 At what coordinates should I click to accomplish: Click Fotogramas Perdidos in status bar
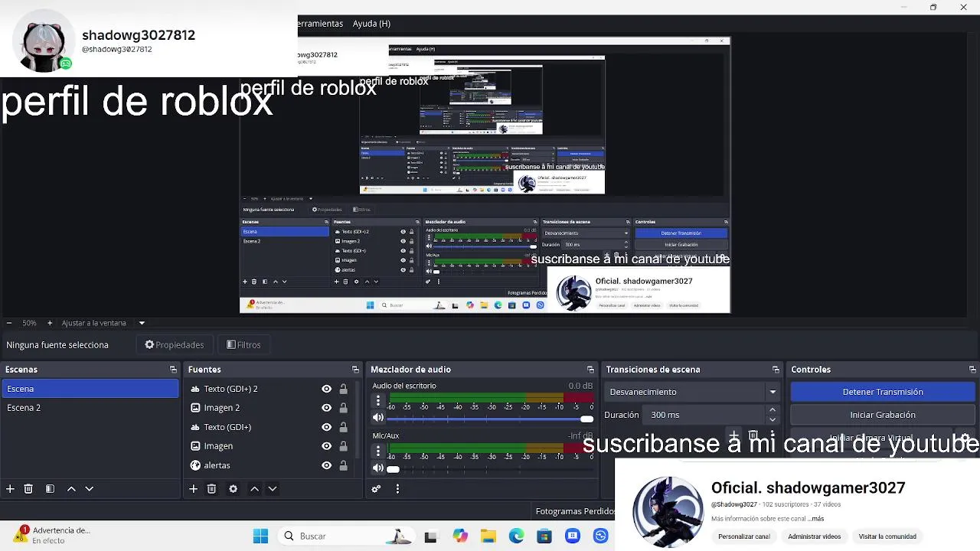click(x=575, y=511)
